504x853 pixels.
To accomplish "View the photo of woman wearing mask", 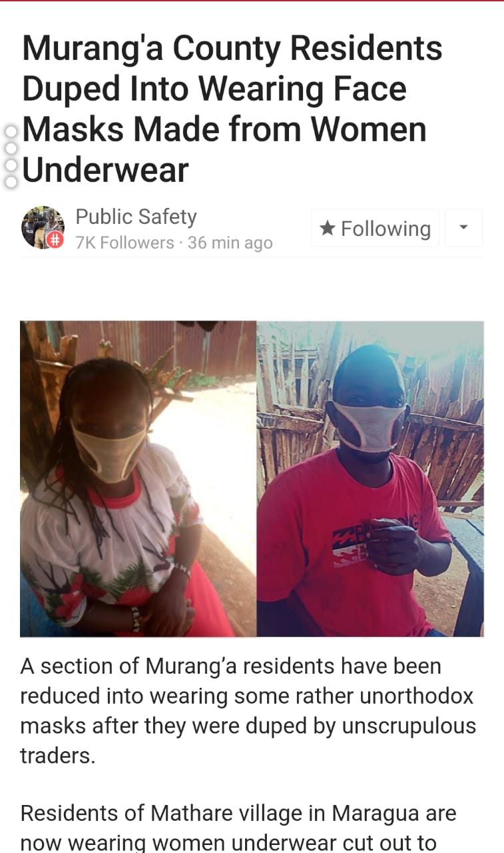I will pyautogui.click(x=138, y=478).
